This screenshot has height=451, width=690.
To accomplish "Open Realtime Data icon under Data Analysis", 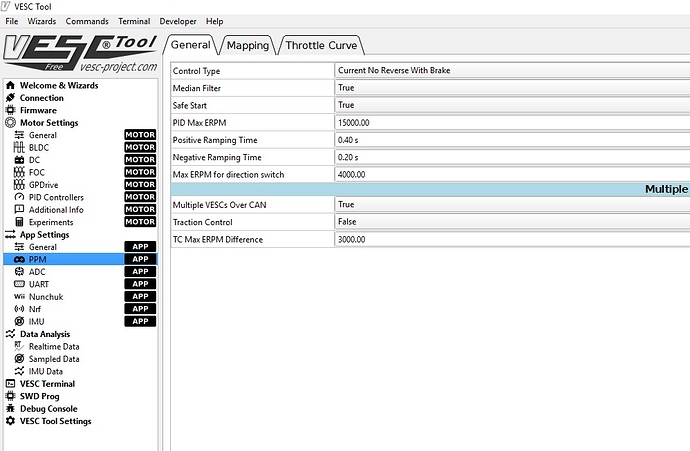I will pyautogui.click(x=19, y=346).
